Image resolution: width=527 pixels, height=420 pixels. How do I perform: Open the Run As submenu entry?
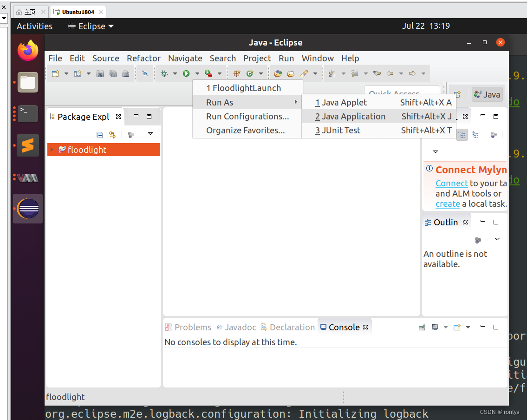point(247,102)
